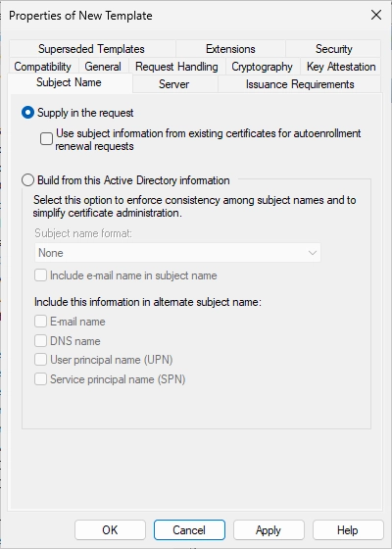
Task: Open the Key Attestation tab
Action: (341, 67)
